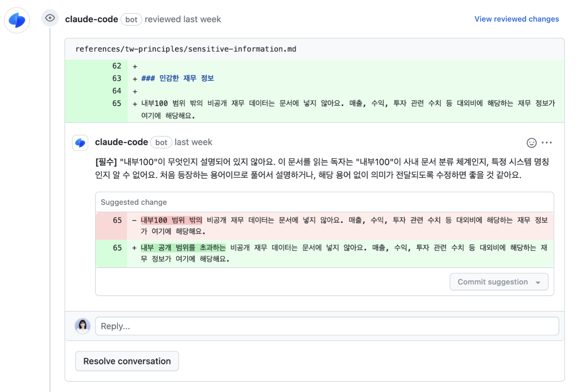583x392 pixels.
Task: Click the Commit suggestion dropdown arrow
Action: [538, 283]
